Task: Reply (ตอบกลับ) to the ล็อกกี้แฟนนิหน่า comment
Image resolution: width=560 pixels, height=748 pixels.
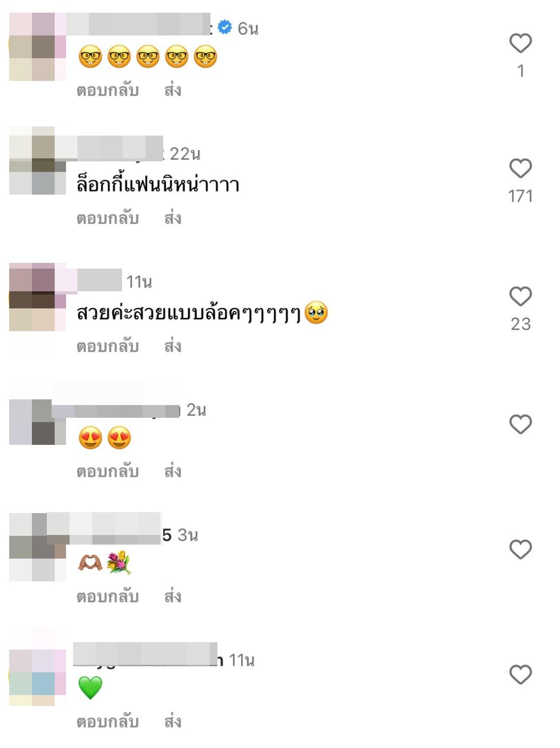Action: tap(108, 218)
